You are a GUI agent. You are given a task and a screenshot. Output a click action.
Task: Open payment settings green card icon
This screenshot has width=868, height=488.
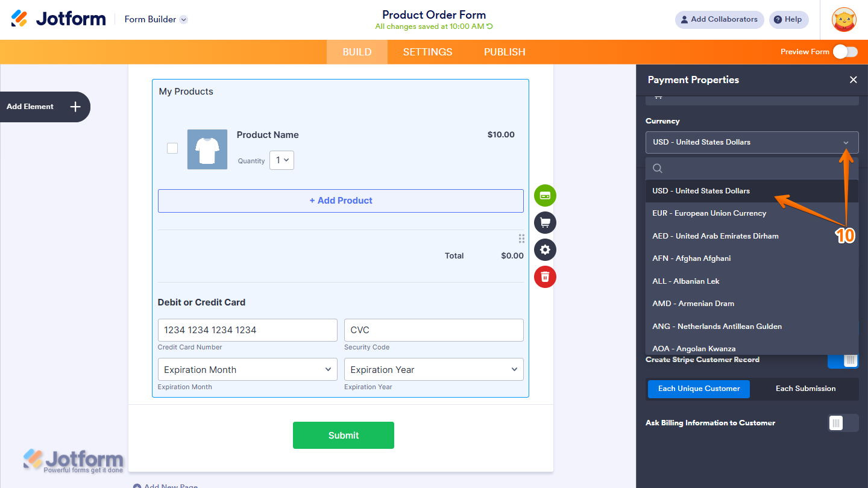tap(545, 196)
